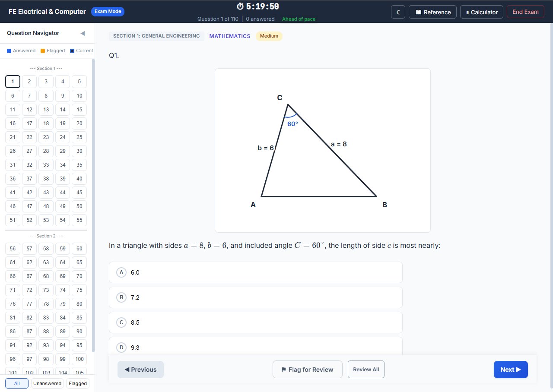Click the triangle diagram image
The height and width of the screenshot is (392, 553).
(x=323, y=150)
